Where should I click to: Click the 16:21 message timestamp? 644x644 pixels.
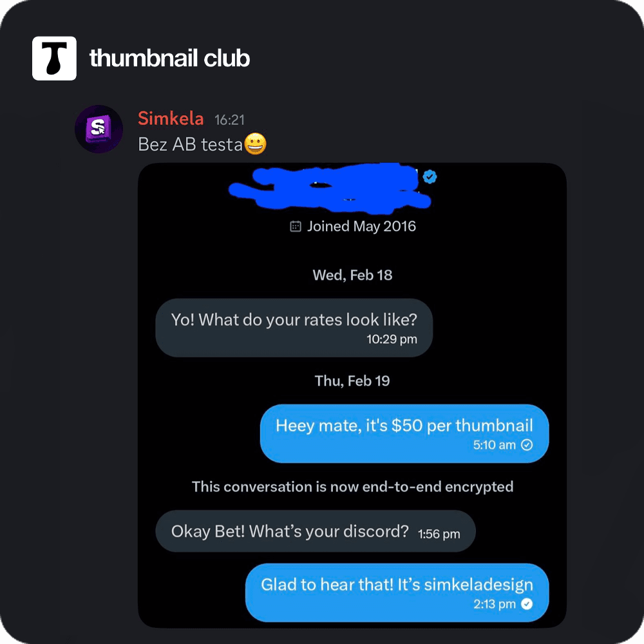[x=230, y=120]
